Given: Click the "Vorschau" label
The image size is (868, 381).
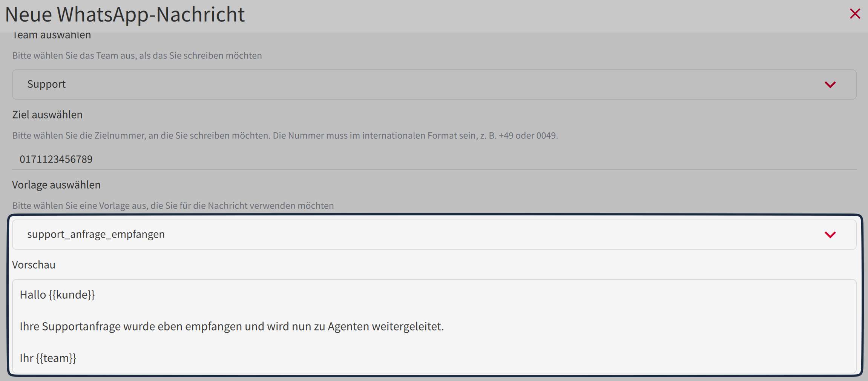Looking at the screenshot, I should 34,265.
